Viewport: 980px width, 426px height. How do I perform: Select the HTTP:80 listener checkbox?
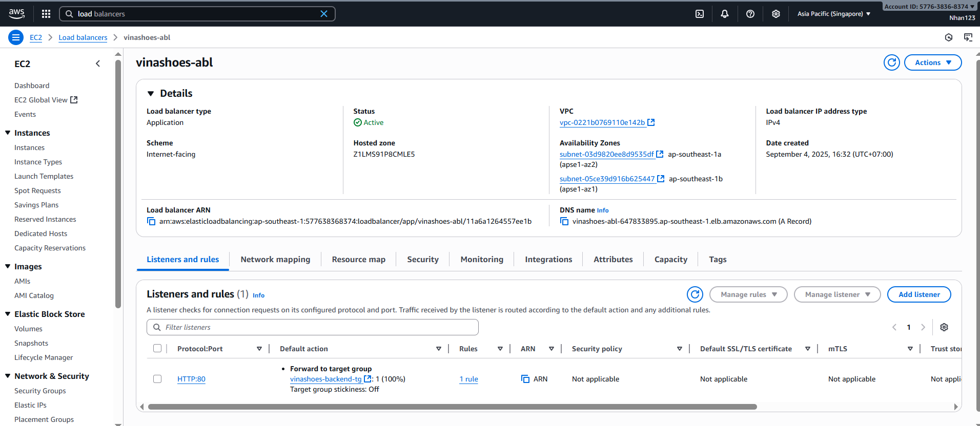point(157,379)
